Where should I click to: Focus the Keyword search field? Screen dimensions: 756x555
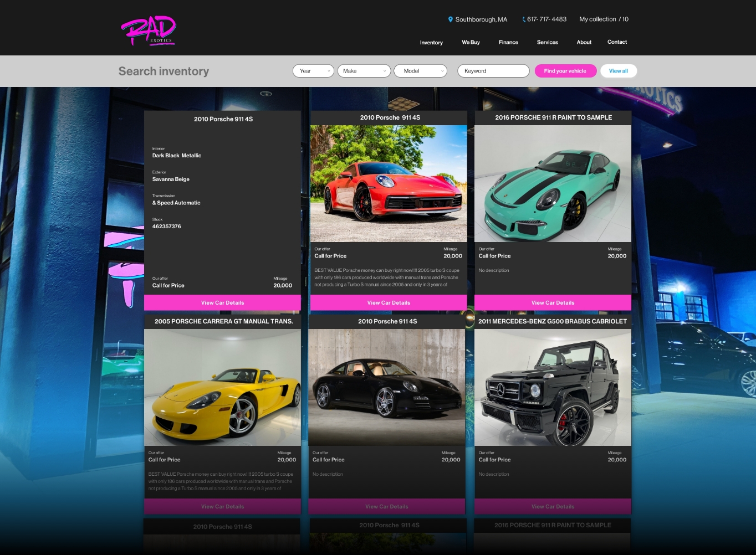pos(493,71)
